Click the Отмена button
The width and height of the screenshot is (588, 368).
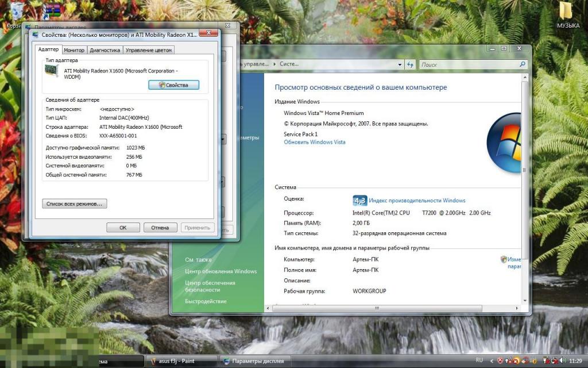[160, 228]
